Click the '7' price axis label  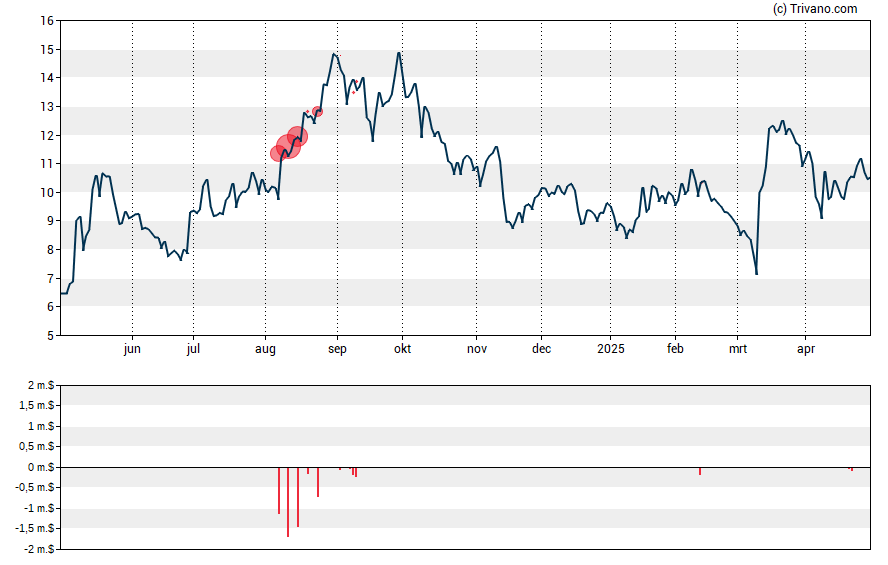(50, 279)
